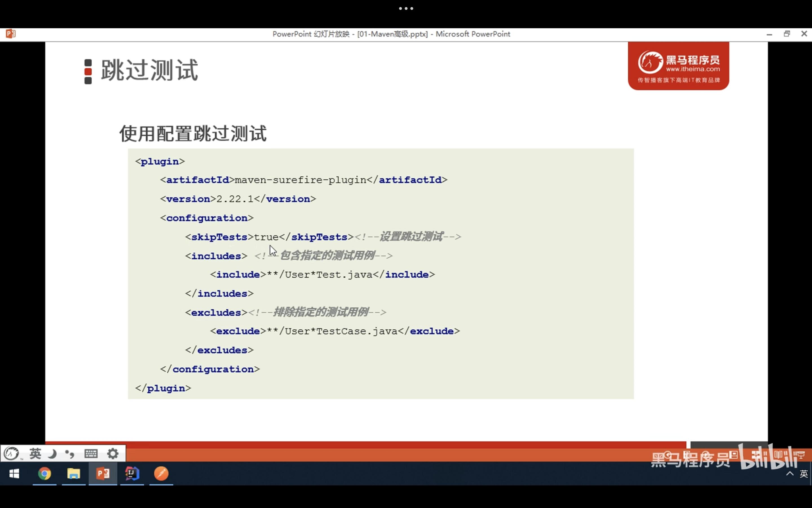Click the exclude **/User*TestCase.java line

335,331
